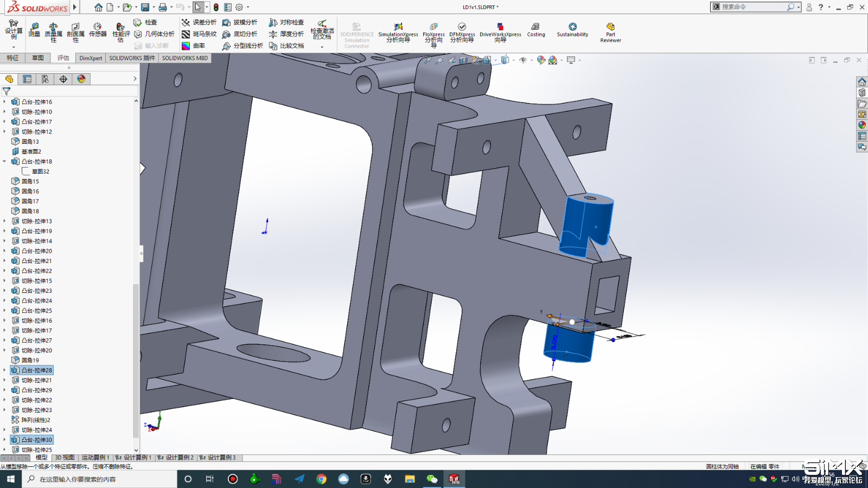Viewport: 868px width, 488px height.
Task: Click Zoom to Fit in heads-up toolbar
Action: click(x=428, y=60)
